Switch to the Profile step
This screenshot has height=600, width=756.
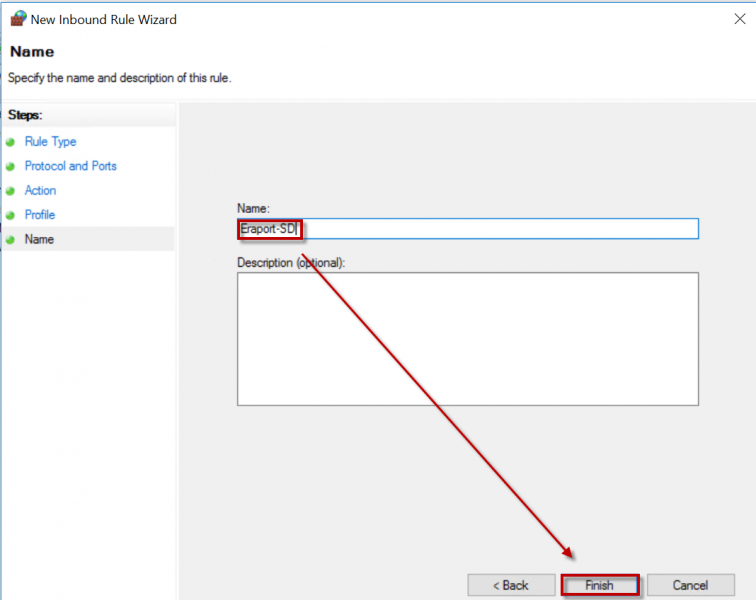[x=40, y=215]
